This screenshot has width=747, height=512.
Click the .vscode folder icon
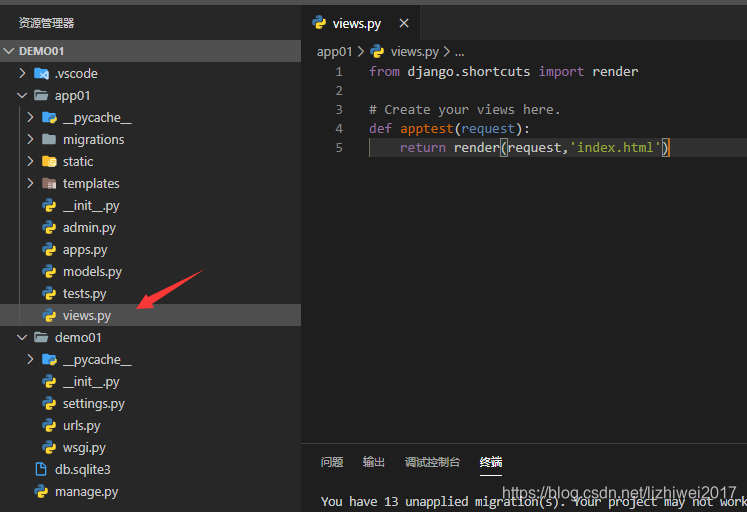click(x=41, y=73)
